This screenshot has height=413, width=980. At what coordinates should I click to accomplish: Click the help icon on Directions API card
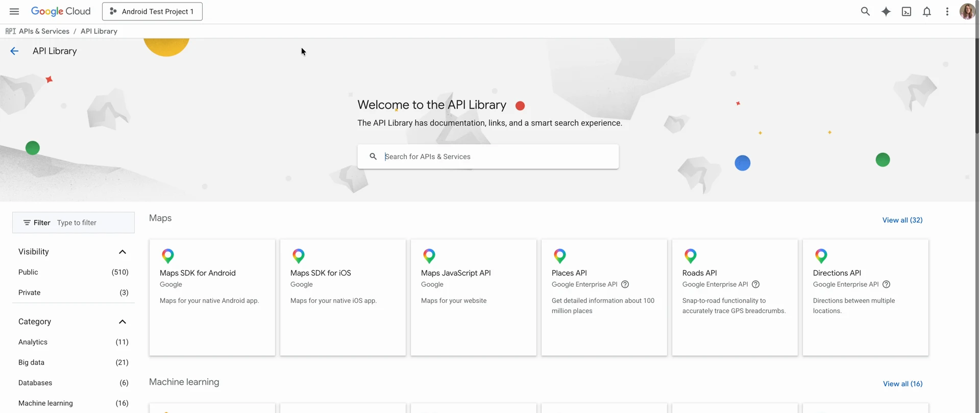coord(887,285)
